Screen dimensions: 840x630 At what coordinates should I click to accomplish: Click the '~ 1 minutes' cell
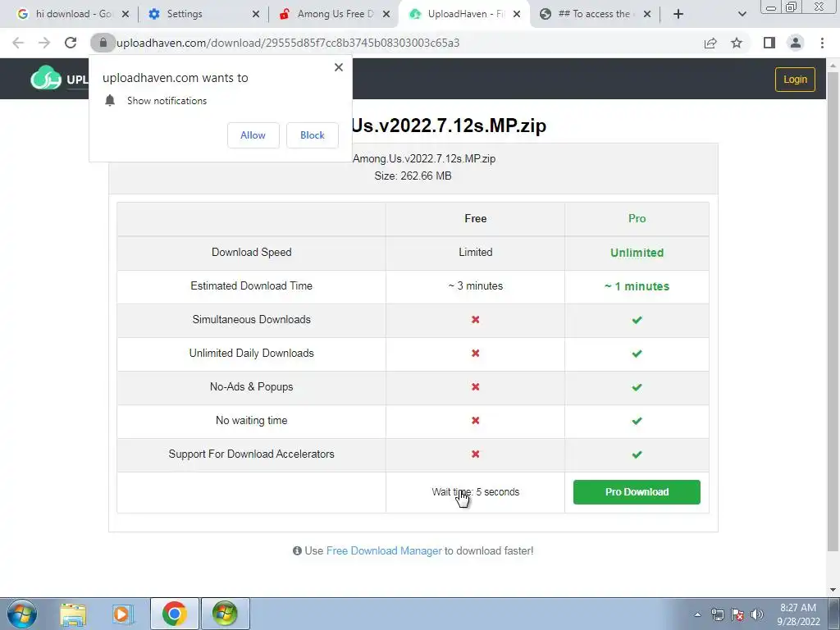[x=637, y=286]
